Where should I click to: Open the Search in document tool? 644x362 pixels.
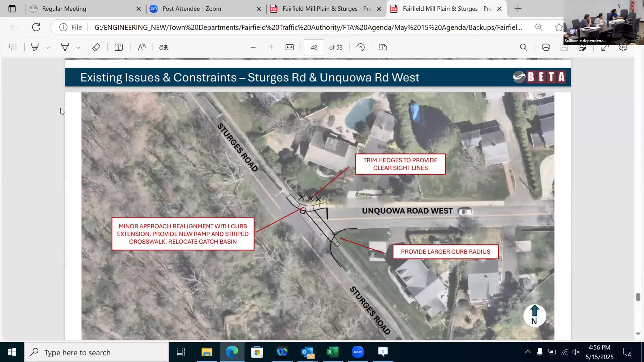pyautogui.click(x=524, y=47)
